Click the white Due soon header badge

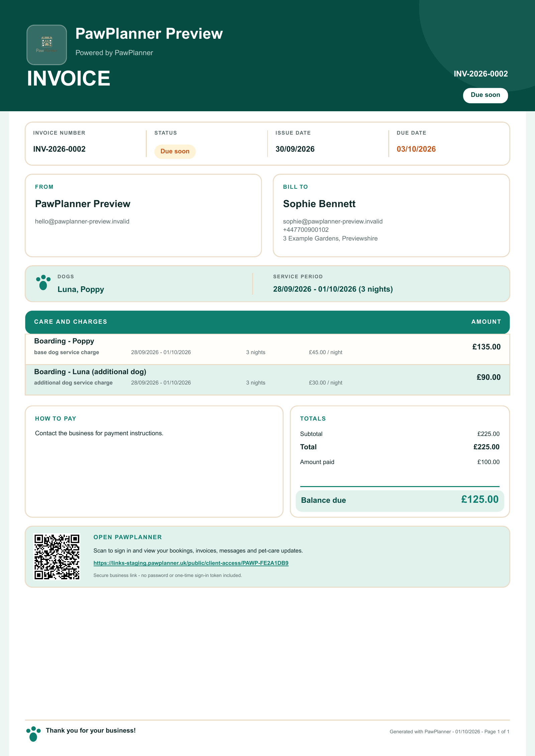point(485,95)
